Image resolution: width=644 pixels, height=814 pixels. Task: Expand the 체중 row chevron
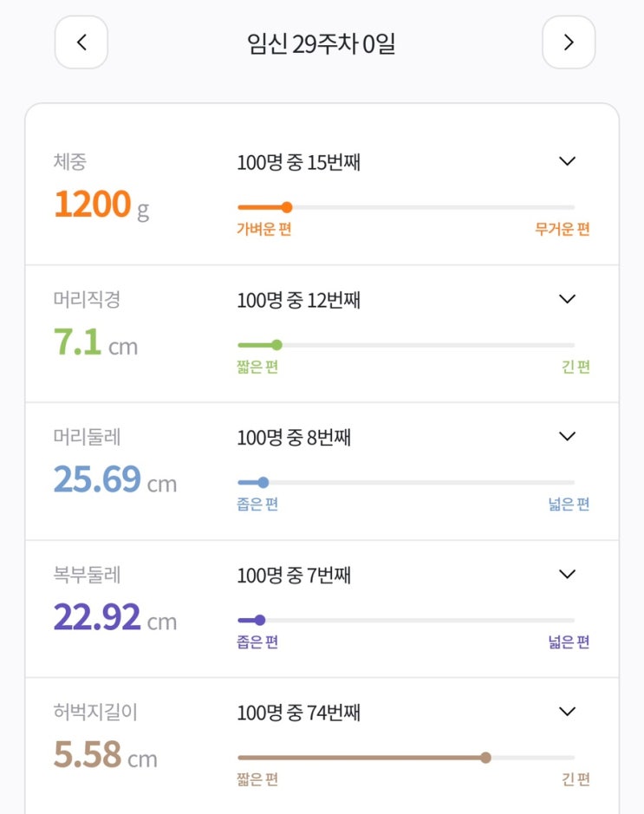pyautogui.click(x=567, y=161)
